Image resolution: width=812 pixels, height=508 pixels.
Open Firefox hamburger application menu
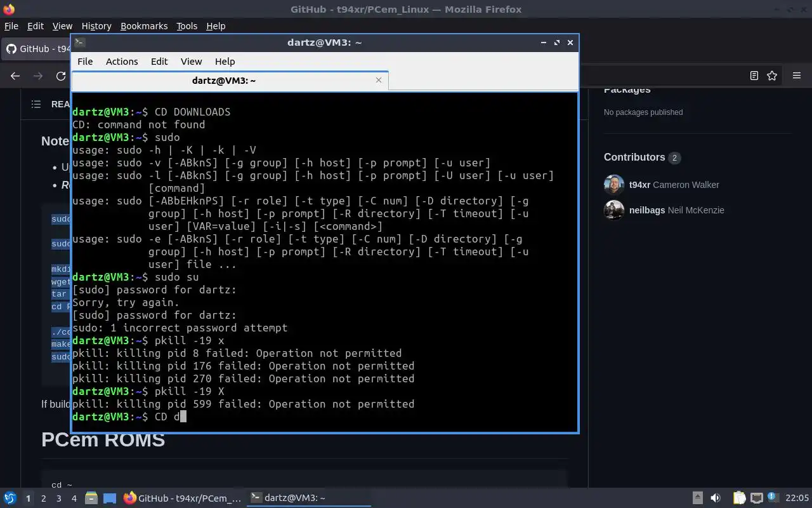tap(797, 76)
